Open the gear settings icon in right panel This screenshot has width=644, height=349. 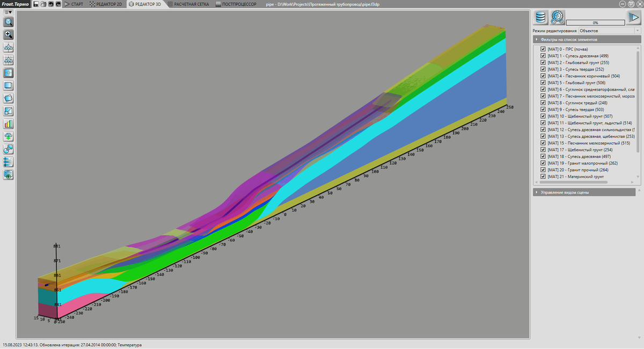pyautogui.click(x=557, y=18)
